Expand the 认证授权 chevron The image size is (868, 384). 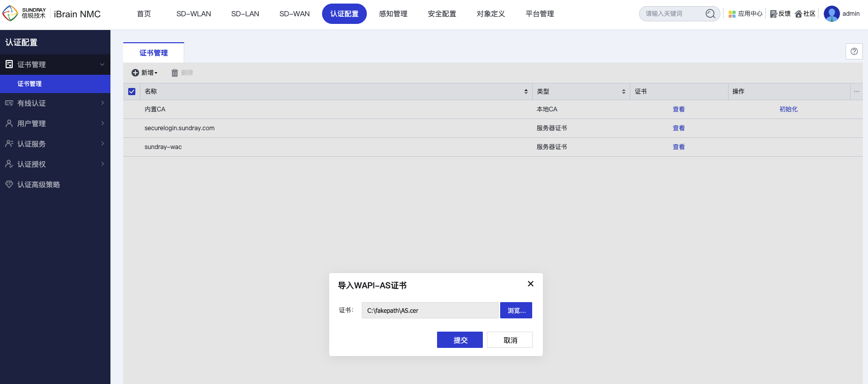102,164
